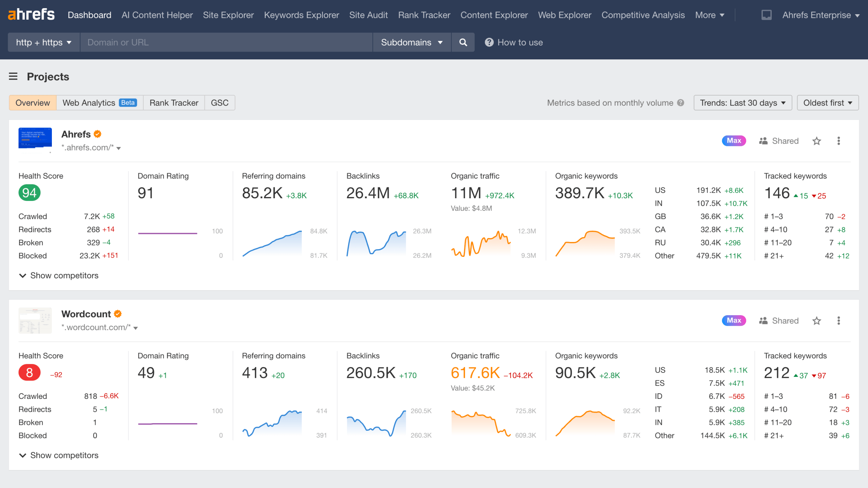Click the How to use help icon
Image resolution: width=868 pixels, height=488 pixels.
(489, 42)
